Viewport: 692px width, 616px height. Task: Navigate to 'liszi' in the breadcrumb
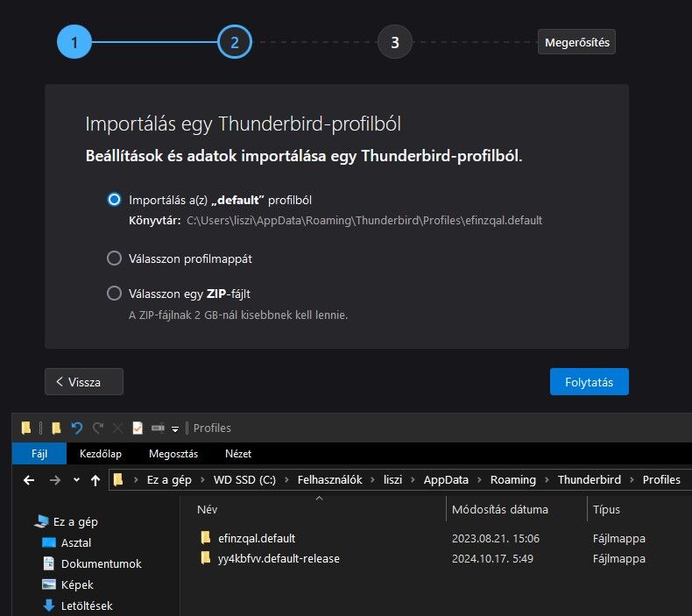[x=392, y=479]
